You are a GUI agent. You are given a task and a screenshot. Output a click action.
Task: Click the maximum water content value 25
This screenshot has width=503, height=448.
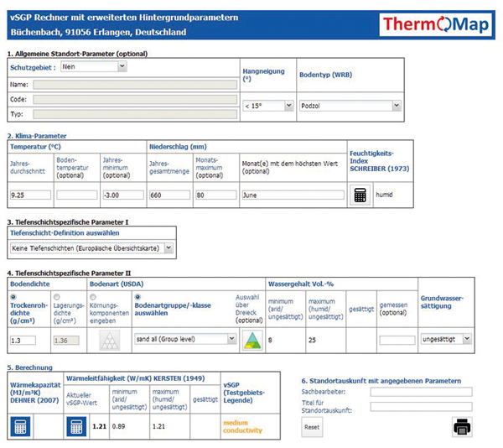coord(312,340)
